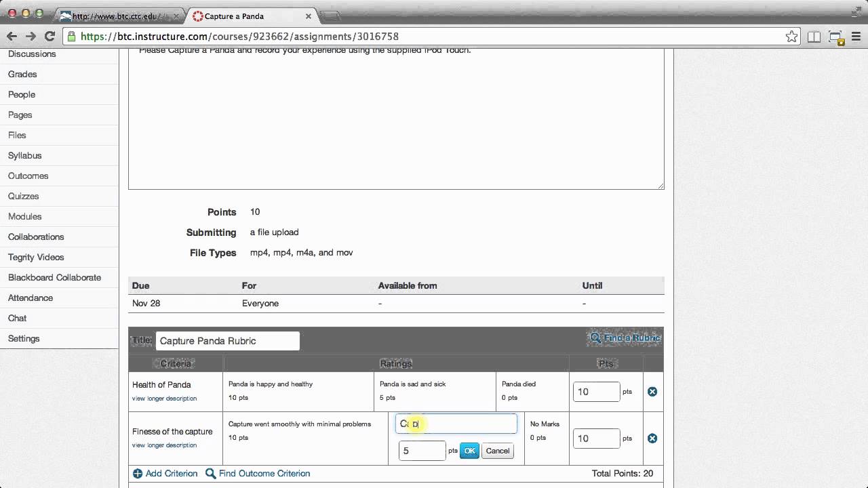This screenshot has height=488, width=868.
Task: Close the Capture a Panda tab
Action: 309,16
